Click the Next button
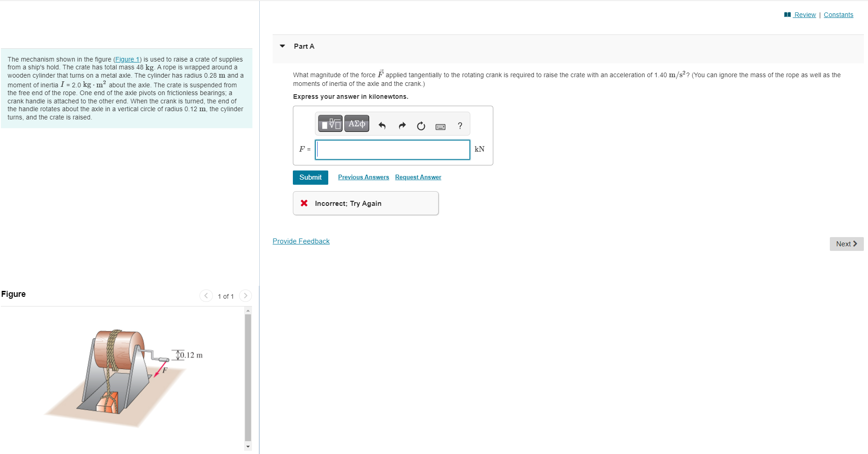The image size is (868, 454). [x=846, y=244]
